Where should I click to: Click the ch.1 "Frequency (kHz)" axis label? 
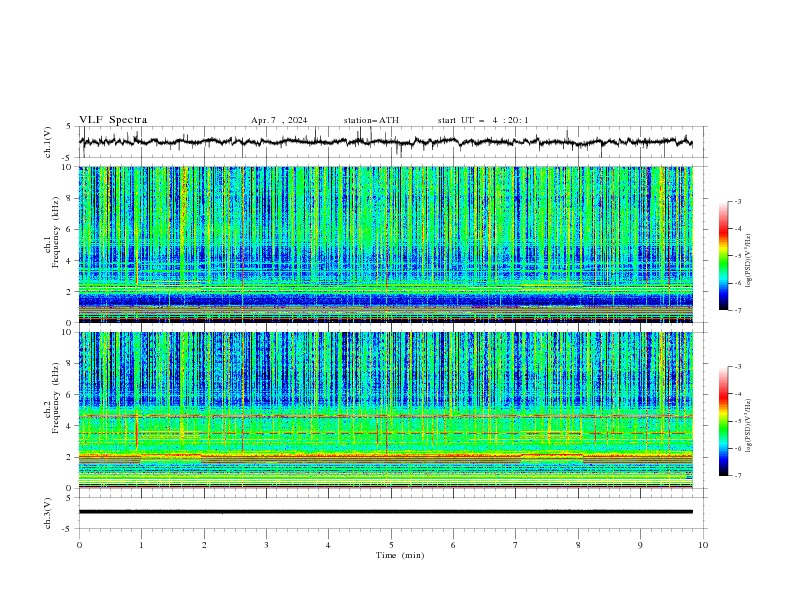56,233
